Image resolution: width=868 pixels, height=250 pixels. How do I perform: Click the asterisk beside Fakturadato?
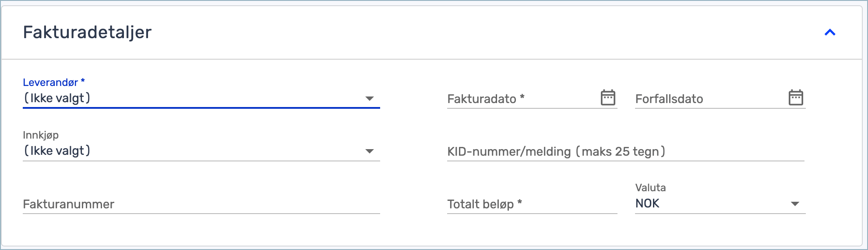coord(522,96)
